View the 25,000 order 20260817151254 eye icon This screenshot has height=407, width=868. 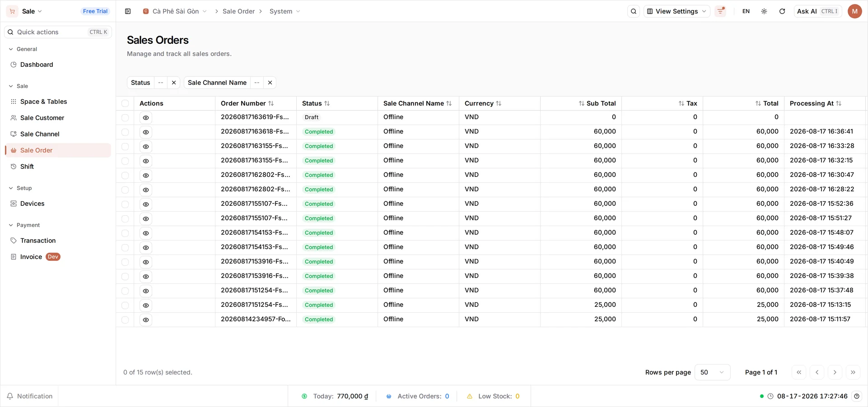[146, 305]
